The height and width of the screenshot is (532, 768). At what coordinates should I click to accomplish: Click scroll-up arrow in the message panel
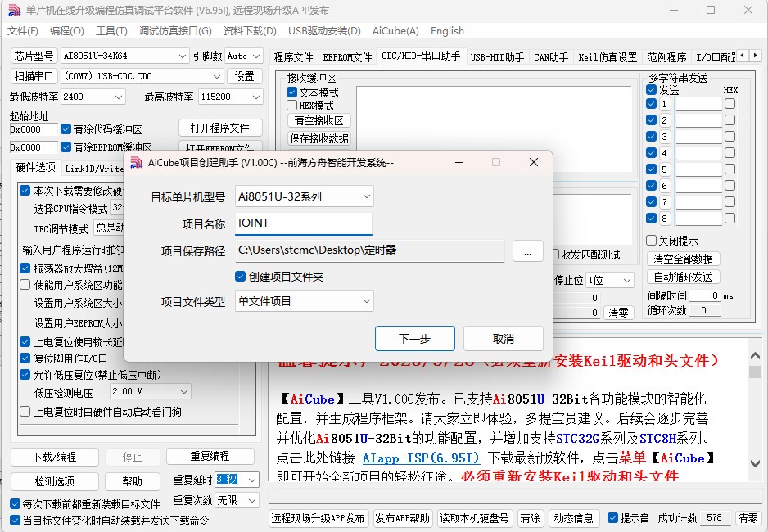(x=755, y=356)
